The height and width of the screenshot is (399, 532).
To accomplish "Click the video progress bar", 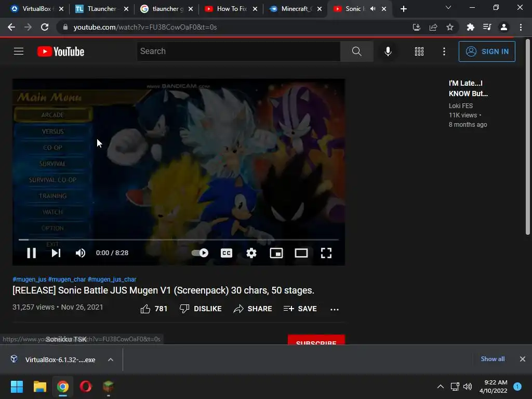I will 179,240.
